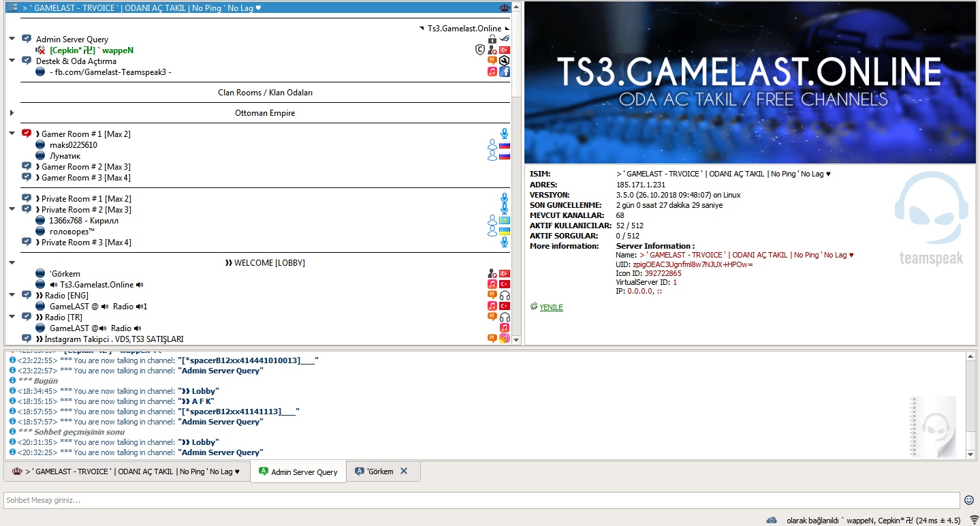Image resolution: width=980 pixels, height=526 pixels.
Task: Click the ROG logo icon beside Admin Server Query
Action: click(x=505, y=40)
